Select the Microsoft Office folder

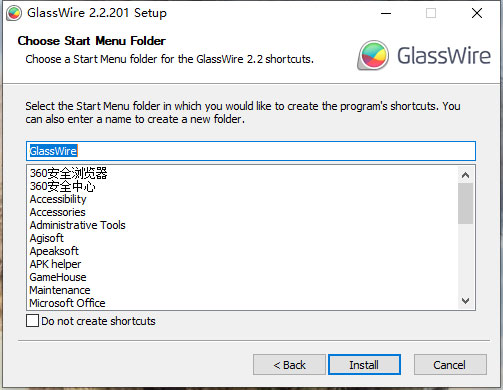point(67,303)
